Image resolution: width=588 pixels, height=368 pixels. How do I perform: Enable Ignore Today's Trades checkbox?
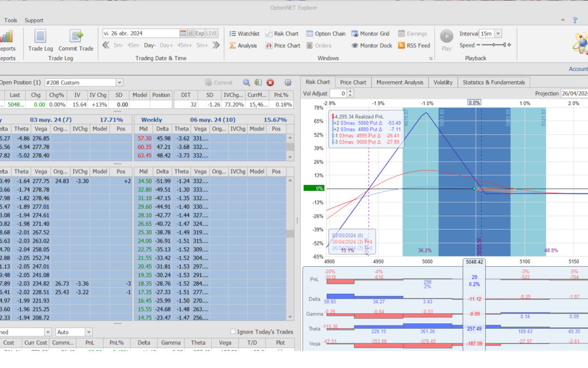click(233, 331)
